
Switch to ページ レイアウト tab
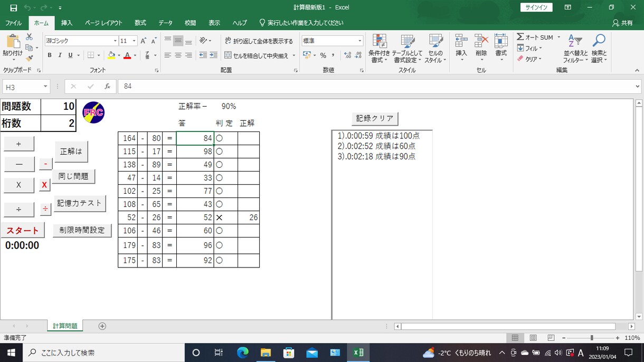click(103, 23)
